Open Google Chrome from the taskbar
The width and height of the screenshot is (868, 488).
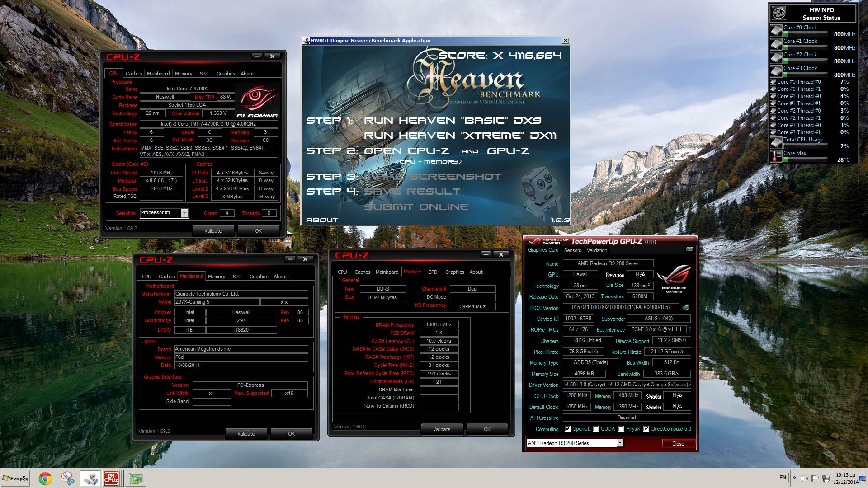point(45,479)
